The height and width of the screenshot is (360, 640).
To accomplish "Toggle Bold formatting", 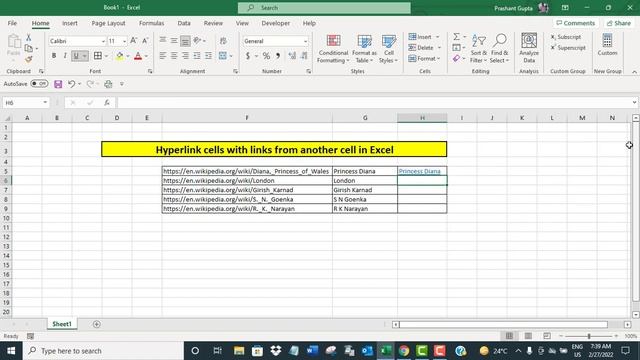I will pyautogui.click(x=54, y=56).
